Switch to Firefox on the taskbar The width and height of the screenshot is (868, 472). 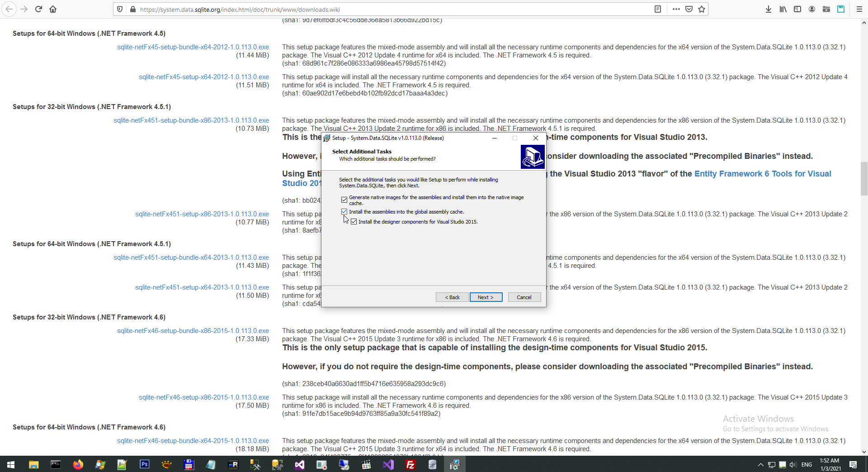pos(78,464)
